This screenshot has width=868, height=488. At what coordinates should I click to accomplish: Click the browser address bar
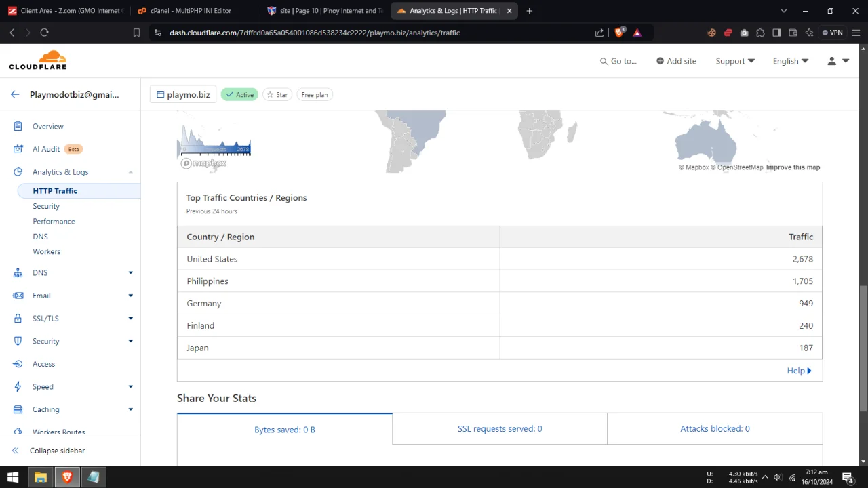click(376, 33)
